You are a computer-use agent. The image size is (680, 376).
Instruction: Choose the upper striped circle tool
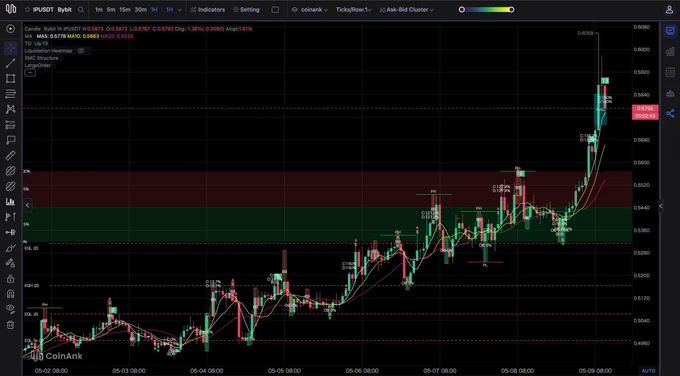(10, 171)
